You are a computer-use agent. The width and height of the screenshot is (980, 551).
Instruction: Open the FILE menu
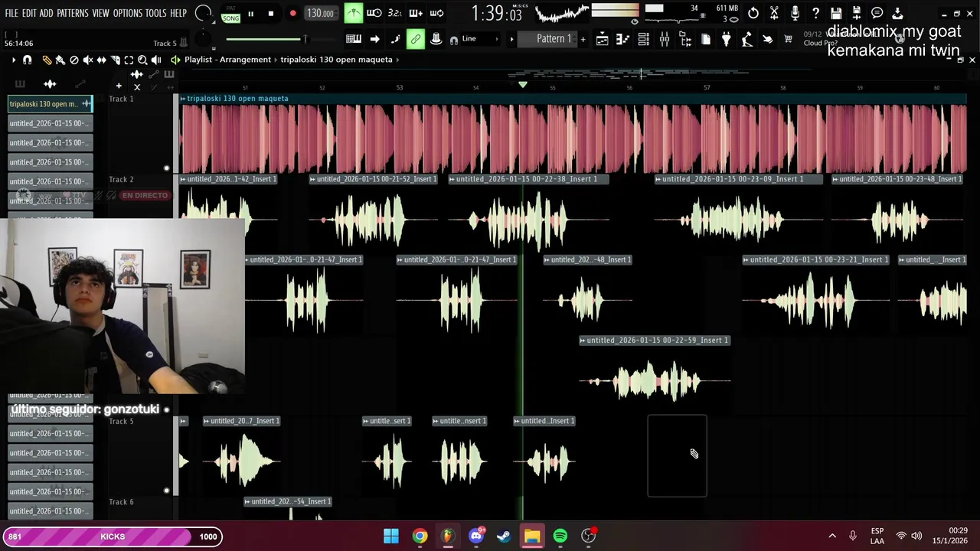pyautogui.click(x=11, y=14)
